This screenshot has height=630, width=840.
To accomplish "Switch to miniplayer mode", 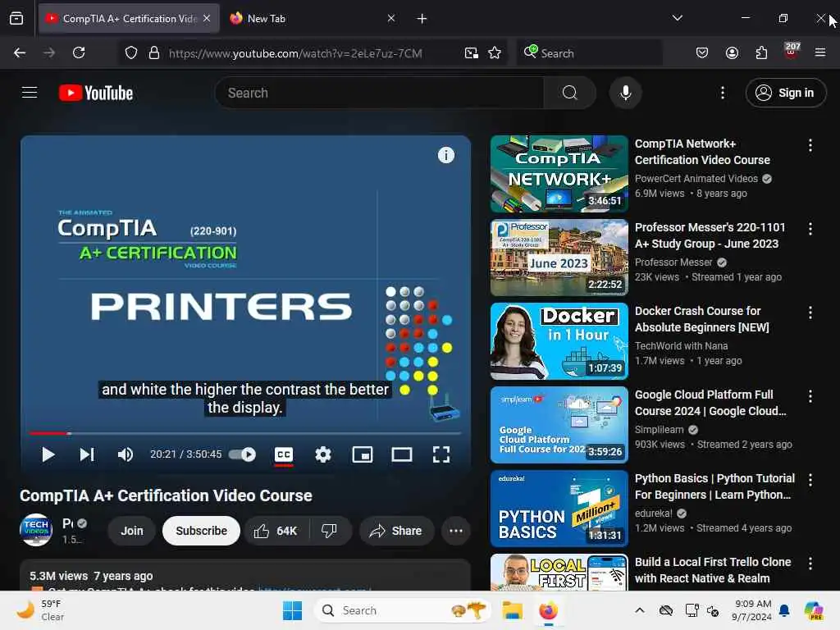I will click(x=362, y=454).
